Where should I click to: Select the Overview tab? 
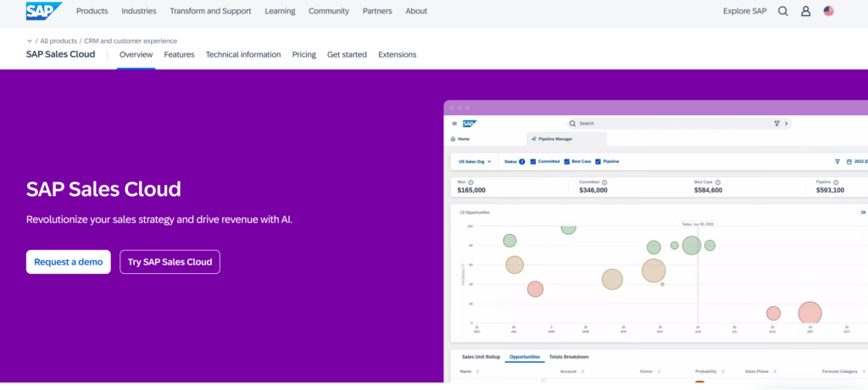coord(136,55)
